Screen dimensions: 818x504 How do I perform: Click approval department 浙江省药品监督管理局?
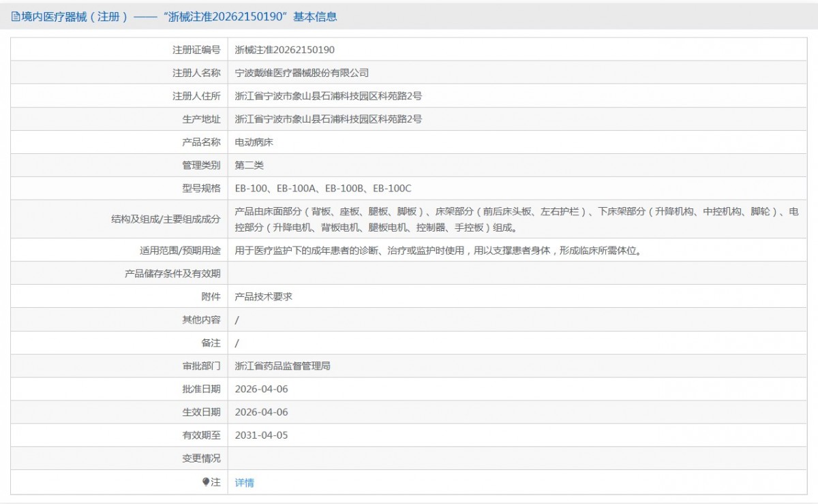point(282,366)
